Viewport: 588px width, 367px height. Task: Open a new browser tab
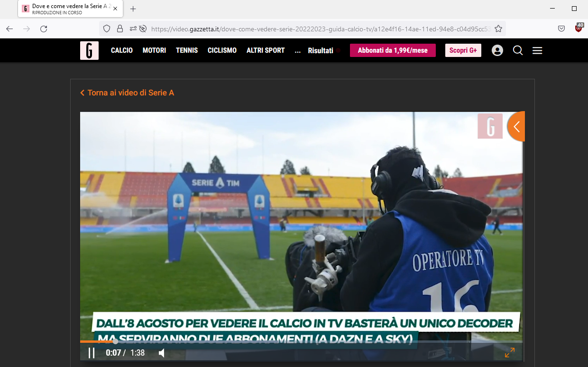click(x=133, y=9)
